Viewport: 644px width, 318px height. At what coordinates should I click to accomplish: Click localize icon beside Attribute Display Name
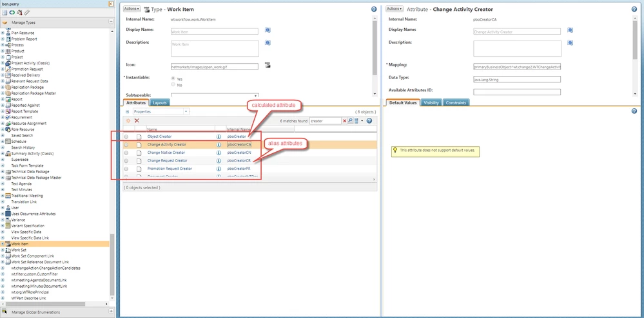pos(570,30)
